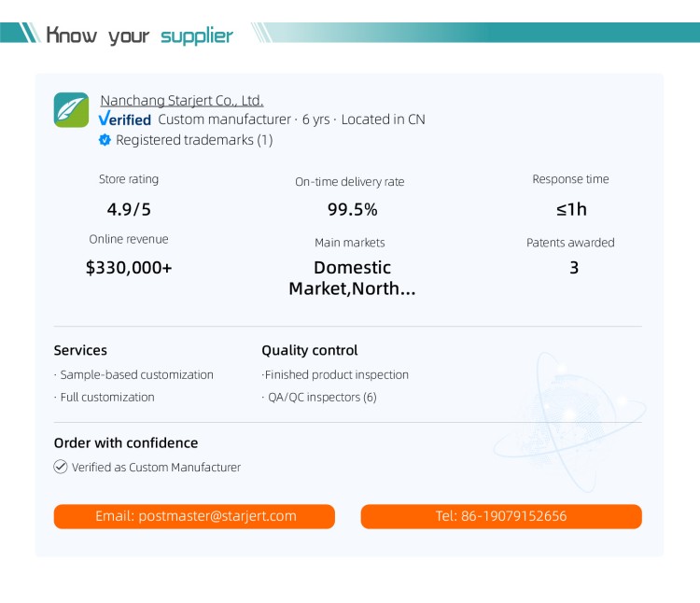This screenshot has height=603, width=700.
Task: Click the ≤1h response time value
Action: 571,209
